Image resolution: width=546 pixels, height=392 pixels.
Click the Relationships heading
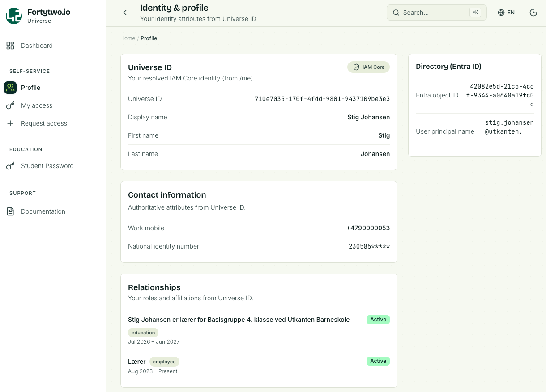click(154, 287)
